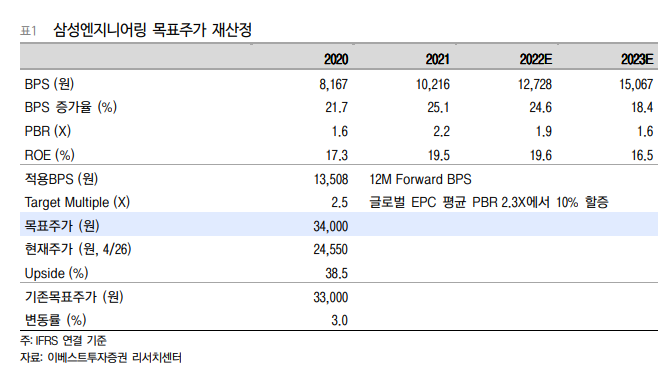Click the 표1 label
The height and width of the screenshot is (389, 672).
(28, 31)
